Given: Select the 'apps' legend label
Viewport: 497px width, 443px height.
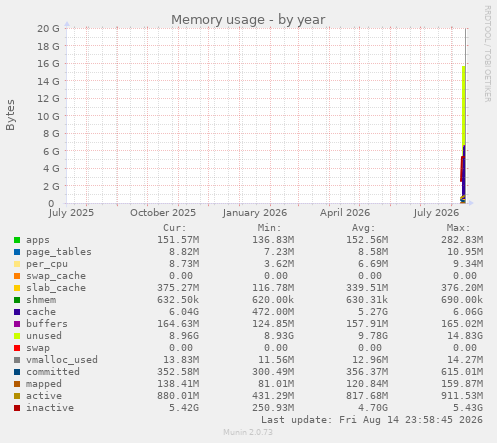Looking at the screenshot, I should point(38,240).
